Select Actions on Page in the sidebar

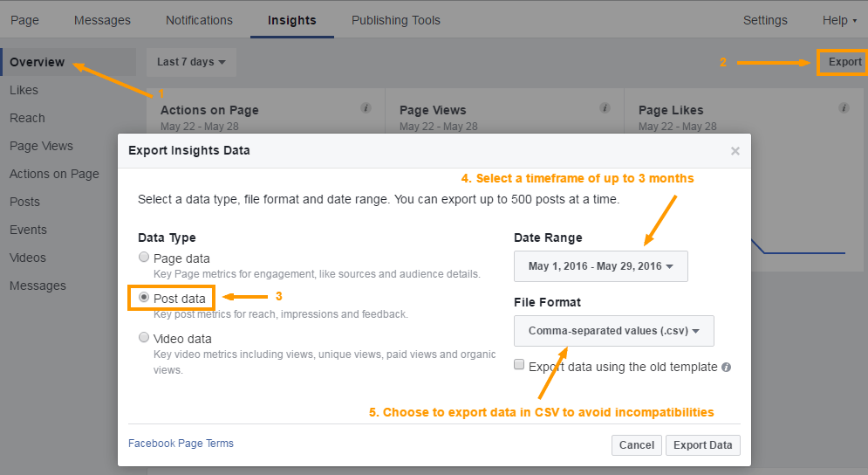pos(54,174)
